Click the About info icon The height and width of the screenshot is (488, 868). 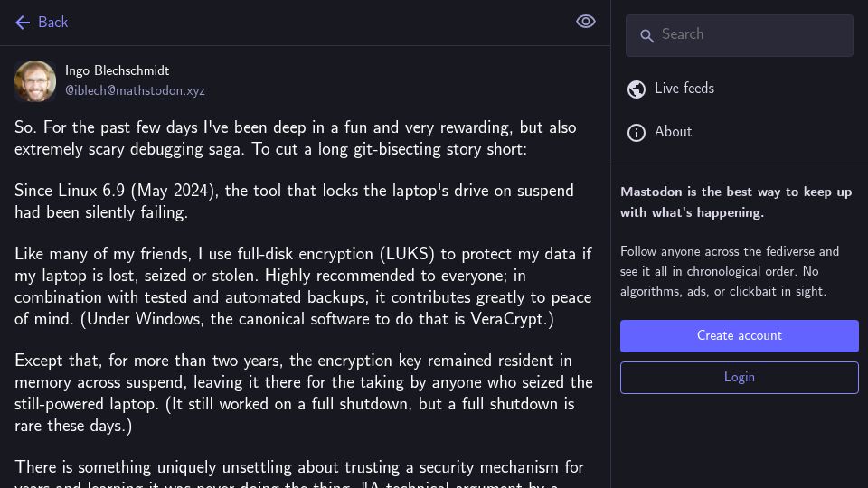point(636,133)
